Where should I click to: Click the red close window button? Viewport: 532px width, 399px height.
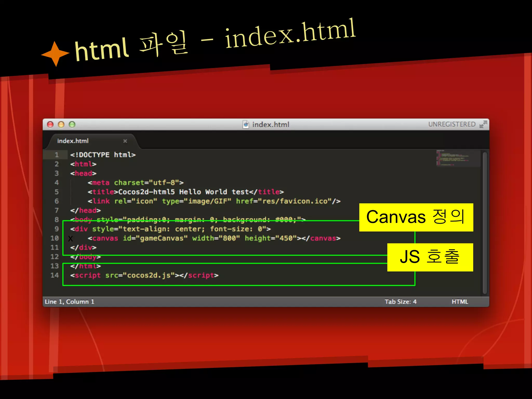coord(50,124)
